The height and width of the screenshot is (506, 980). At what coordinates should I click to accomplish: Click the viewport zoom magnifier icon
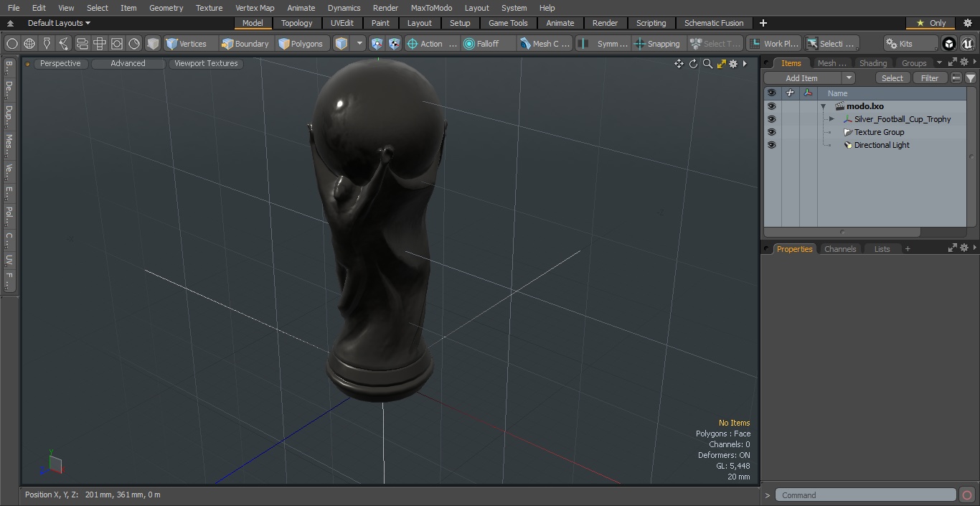[707, 64]
